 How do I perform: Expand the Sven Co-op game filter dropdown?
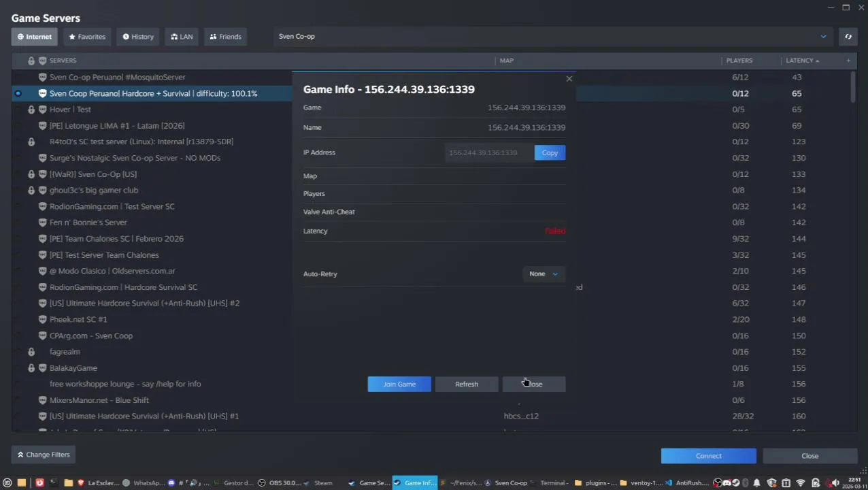[x=553, y=37]
